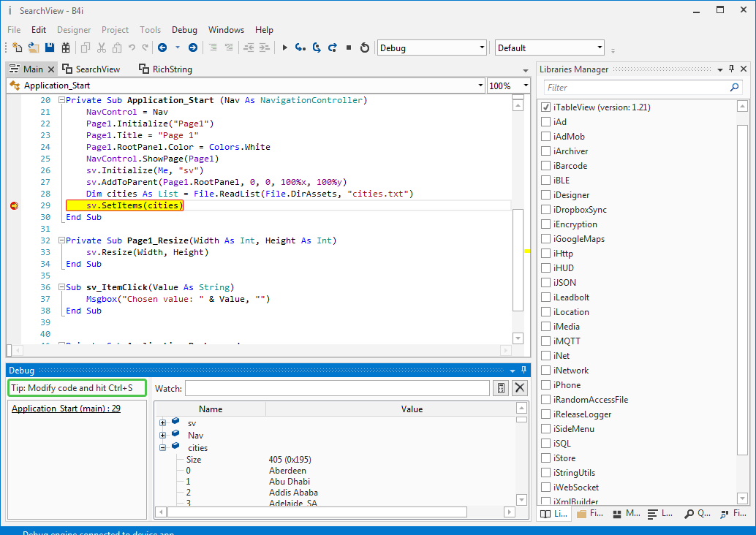
Task: Collapse the cities variable node
Action: tap(162, 447)
